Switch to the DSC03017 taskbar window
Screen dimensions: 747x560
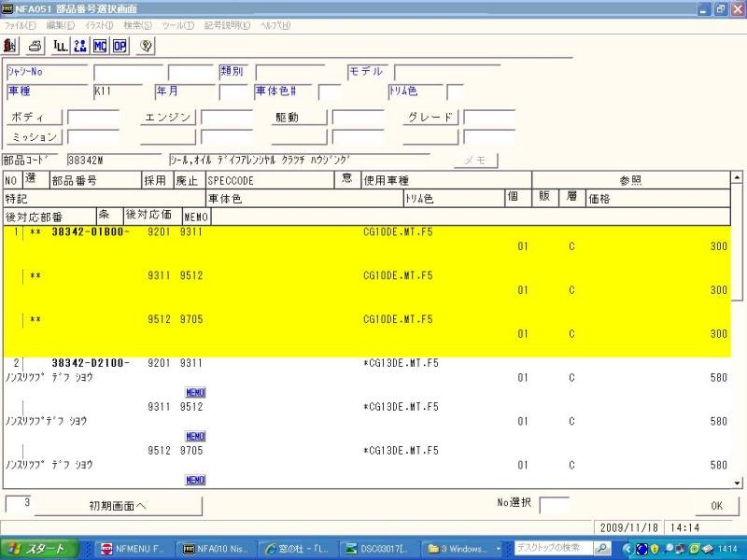pyautogui.click(x=380, y=549)
